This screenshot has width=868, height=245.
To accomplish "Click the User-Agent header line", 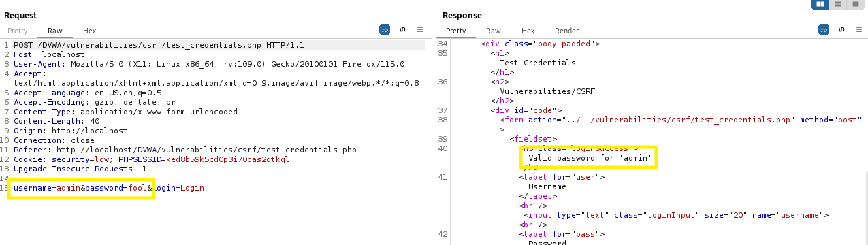I will point(209,64).
